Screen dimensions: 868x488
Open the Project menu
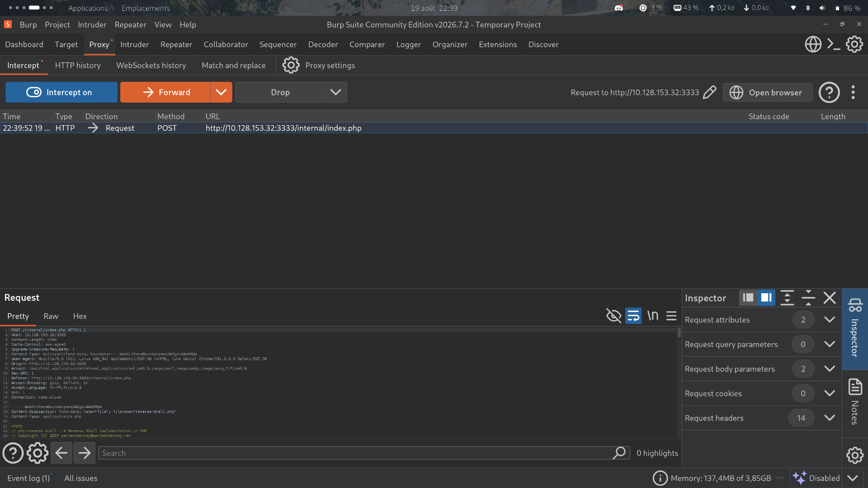pyautogui.click(x=57, y=25)
